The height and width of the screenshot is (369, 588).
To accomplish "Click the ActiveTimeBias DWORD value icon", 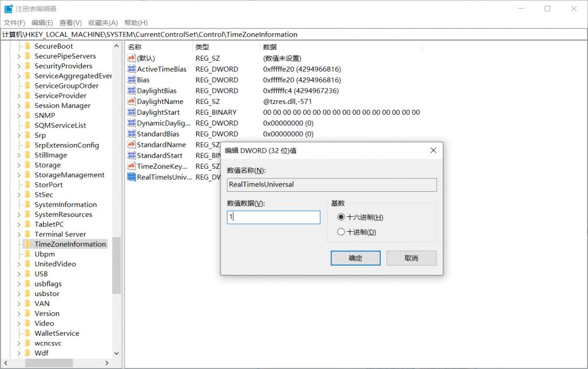I will point(131,69).
